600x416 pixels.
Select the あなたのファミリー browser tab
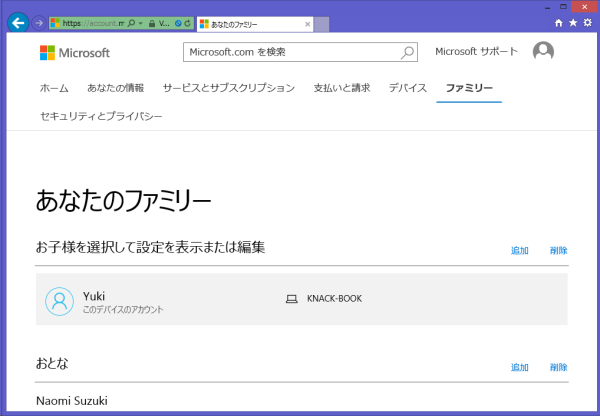tap(255, 24)
